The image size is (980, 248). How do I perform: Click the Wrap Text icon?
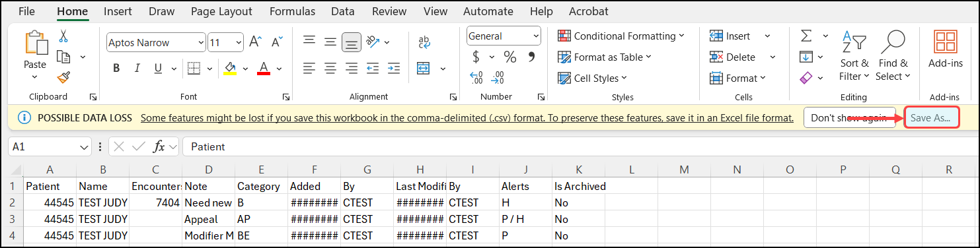[424, 42]
